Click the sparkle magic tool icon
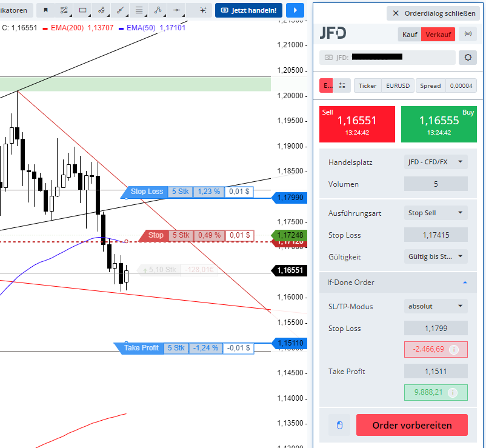 [203, 10]
